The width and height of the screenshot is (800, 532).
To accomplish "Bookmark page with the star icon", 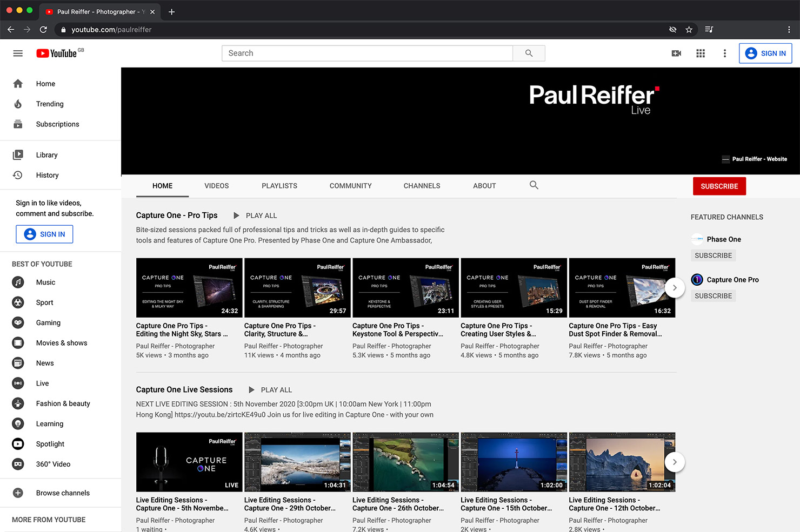I will coord(689,30).
